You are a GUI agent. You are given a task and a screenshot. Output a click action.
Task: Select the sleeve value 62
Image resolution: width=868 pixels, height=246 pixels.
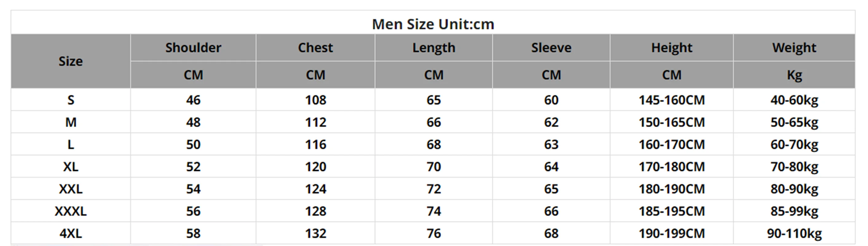pos(551,122)
